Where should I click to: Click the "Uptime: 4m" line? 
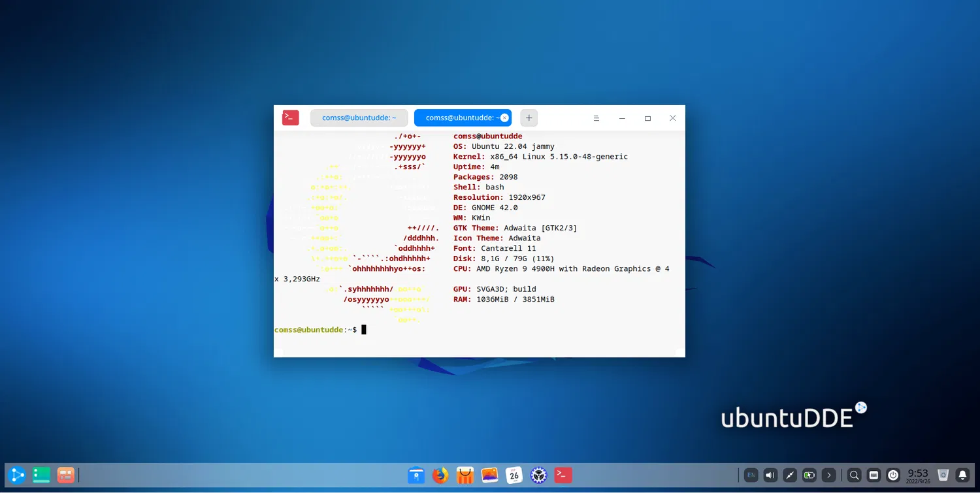[476, 167]
